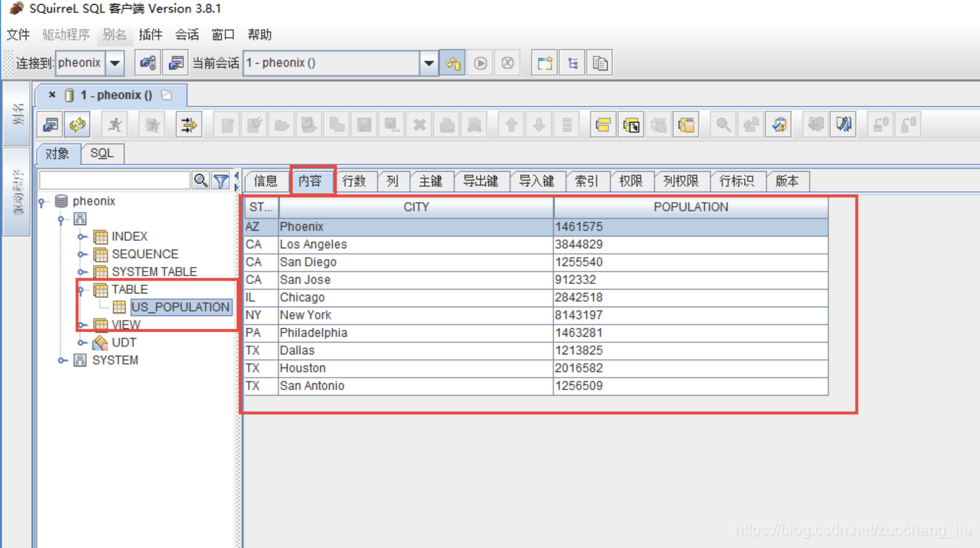Image resolution: width=980 pixels, height=548 pixels.
Task: Click the object tree search field
Action: 114,180
